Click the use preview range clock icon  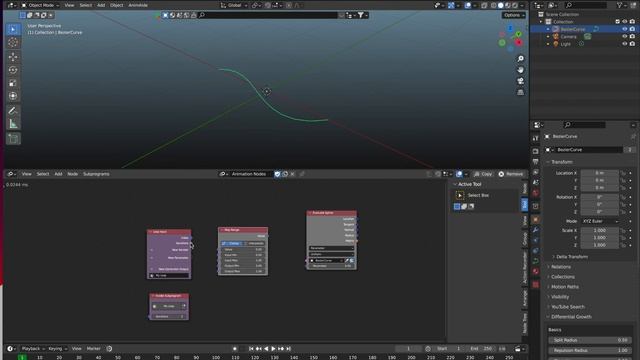tap(428, 349)
